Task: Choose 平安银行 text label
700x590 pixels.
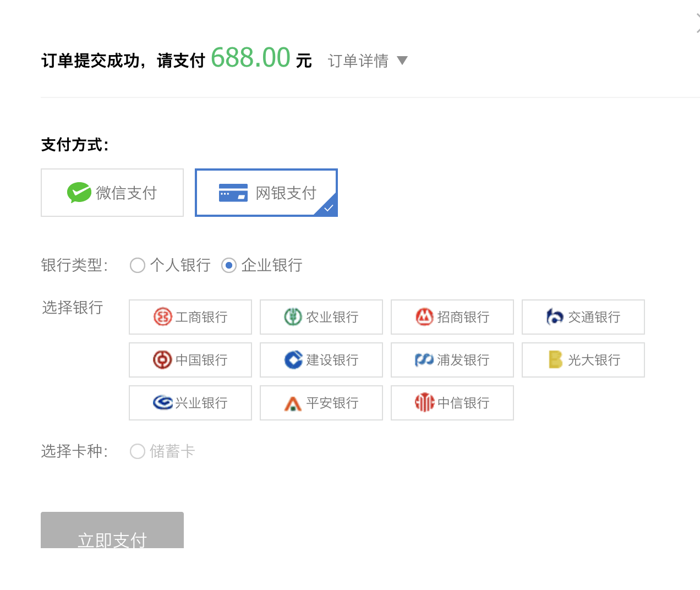Action: (332, 403)
